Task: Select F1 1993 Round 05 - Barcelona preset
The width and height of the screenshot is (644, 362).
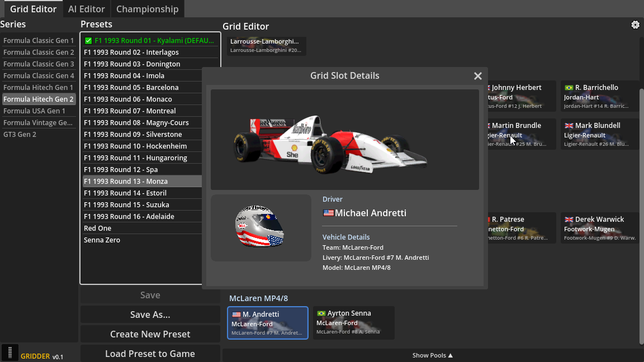Action: (x=142, y=87)
